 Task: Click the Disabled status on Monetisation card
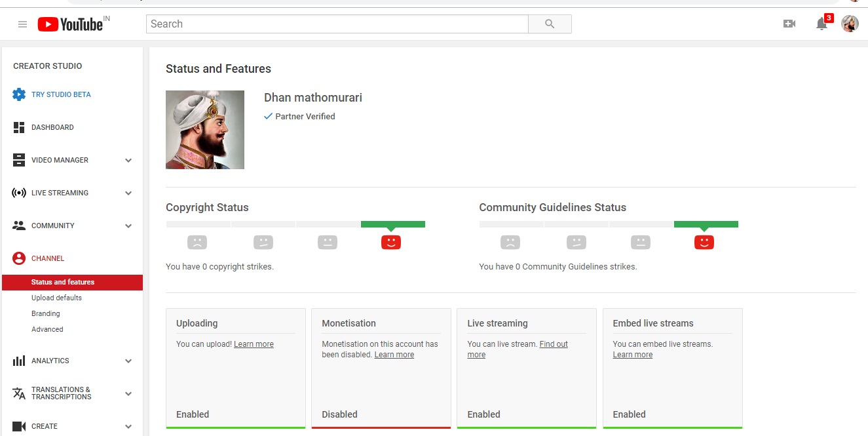[339, 414]
